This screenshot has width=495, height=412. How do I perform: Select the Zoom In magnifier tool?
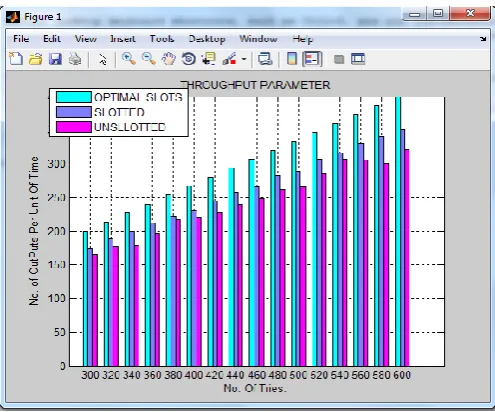coord(128,59)
